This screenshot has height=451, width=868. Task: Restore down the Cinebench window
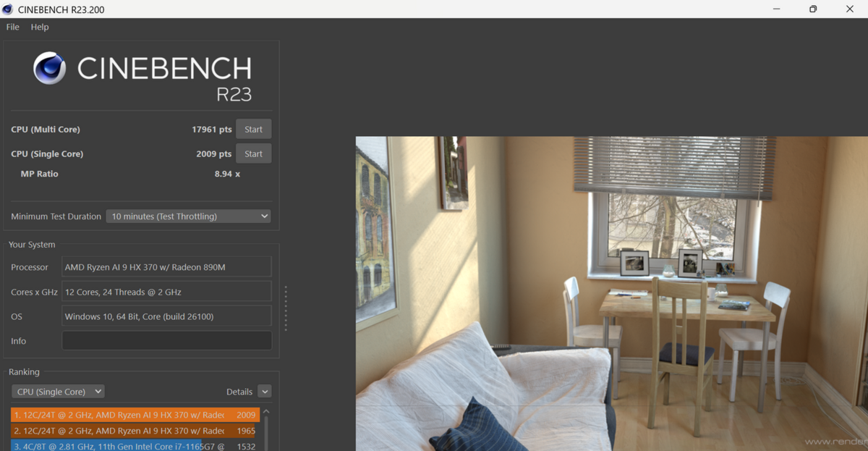pos(813,9)
